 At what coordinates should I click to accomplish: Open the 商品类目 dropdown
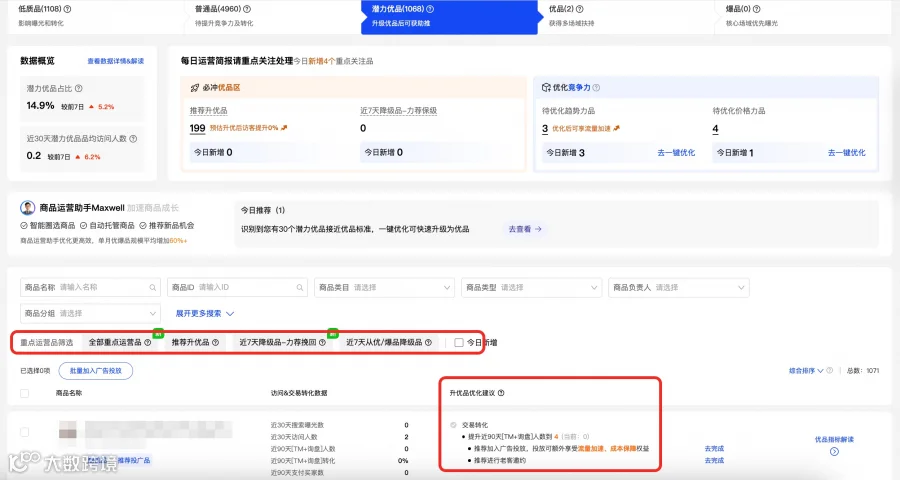click(384, 287)
